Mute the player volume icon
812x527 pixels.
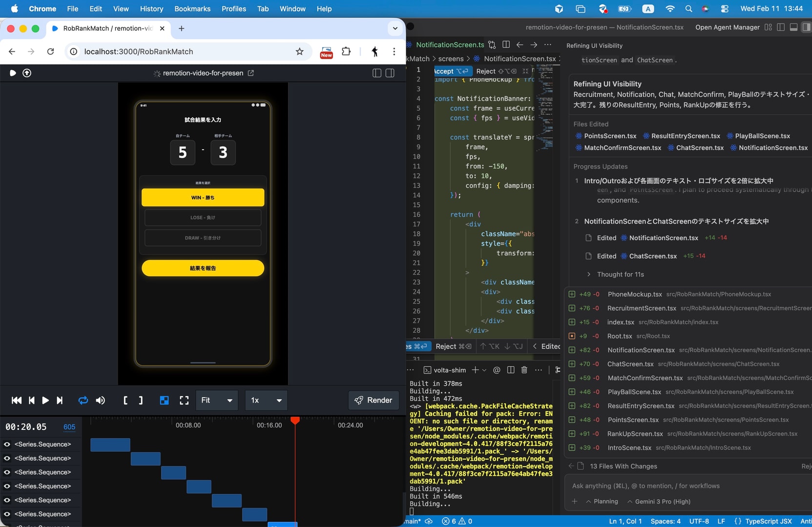click(101, 400)
